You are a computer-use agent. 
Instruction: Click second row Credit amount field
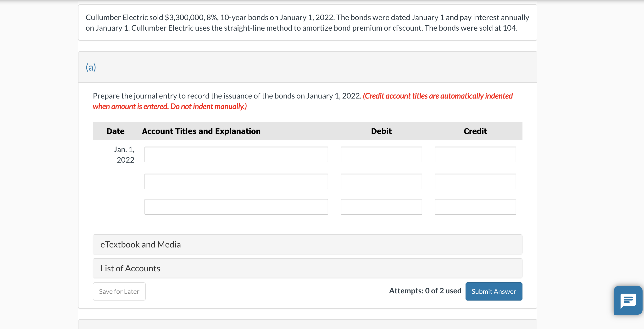coord(475,181)
